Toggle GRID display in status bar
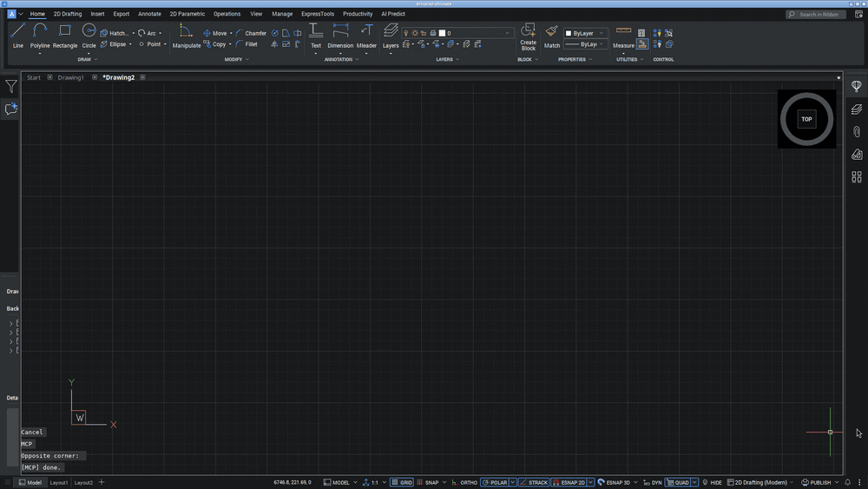The image size is (868, 489). (402, 482)
